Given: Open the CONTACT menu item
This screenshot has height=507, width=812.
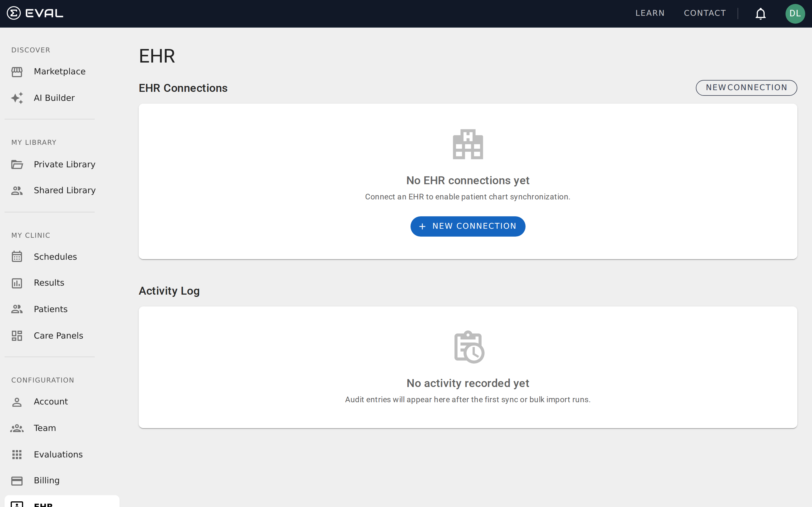Looking at the screenshot, I should pos(705,13).
